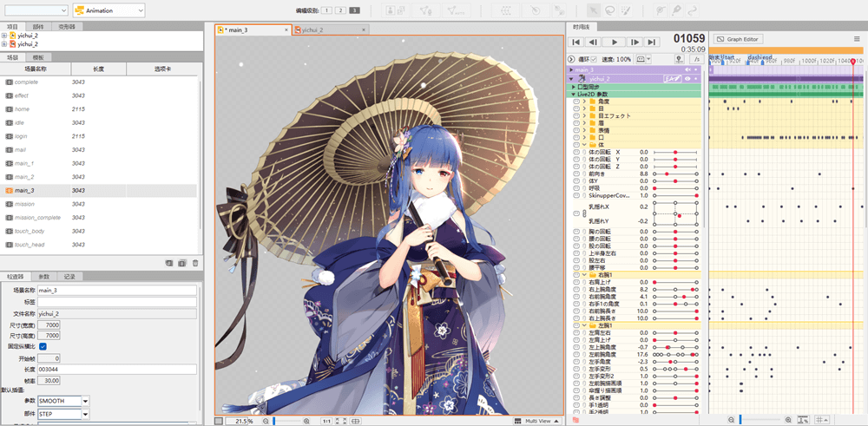Open the Graph Editor

coord(739,39)
